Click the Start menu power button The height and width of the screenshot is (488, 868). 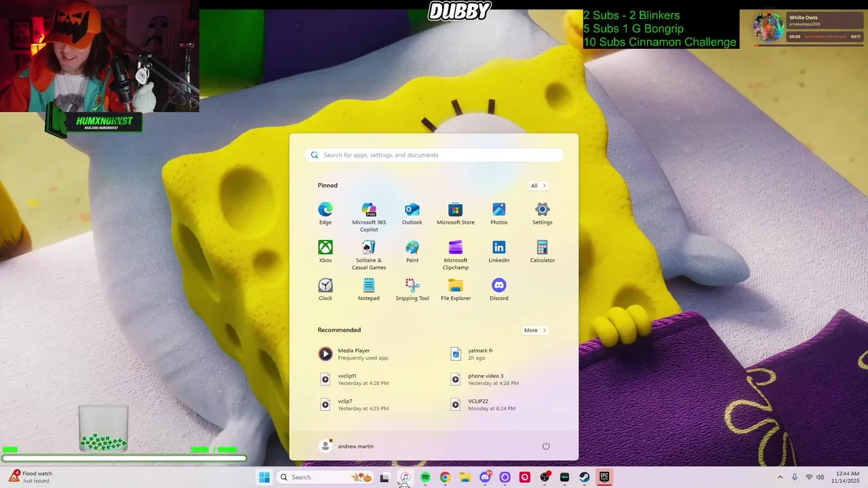[546, 446]
